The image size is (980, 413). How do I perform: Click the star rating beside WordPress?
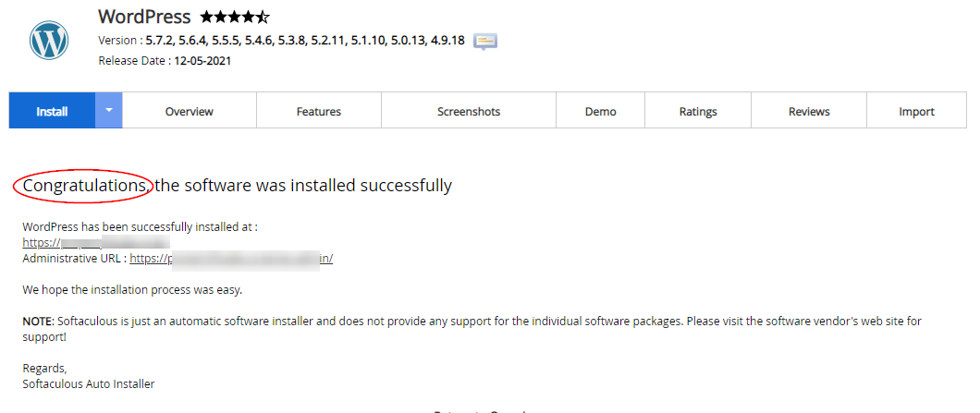click(235, 17)
